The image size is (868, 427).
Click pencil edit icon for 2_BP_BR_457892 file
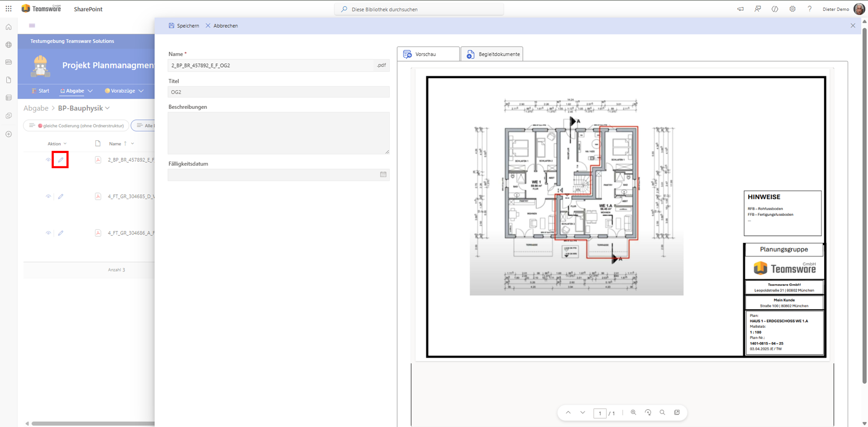(60, 160)
